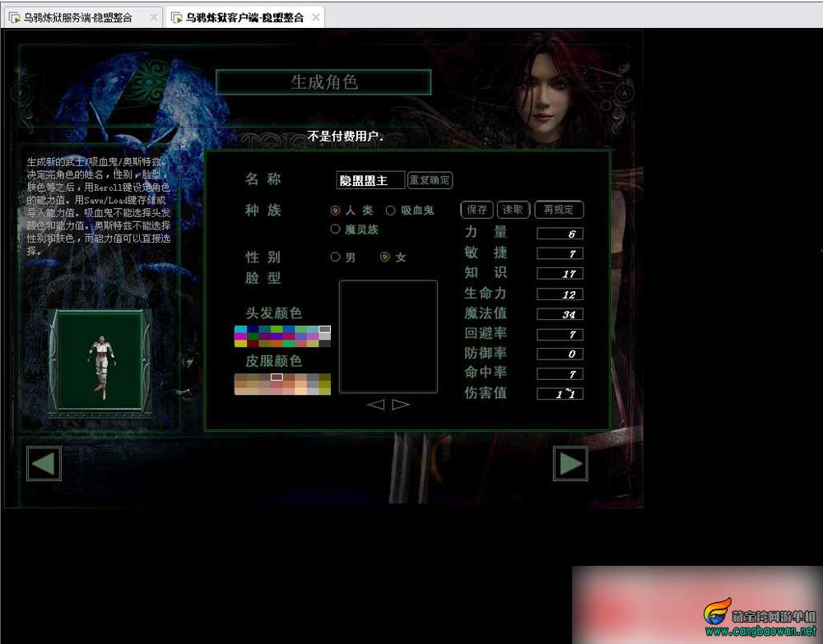
Task: Click the 皮服颜色 label
Action: 273,361
